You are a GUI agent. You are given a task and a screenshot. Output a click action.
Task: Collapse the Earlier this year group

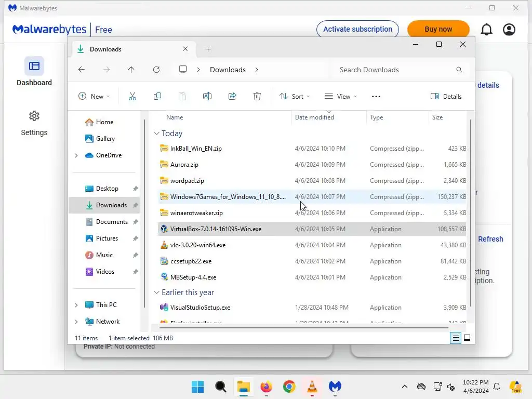156,292
